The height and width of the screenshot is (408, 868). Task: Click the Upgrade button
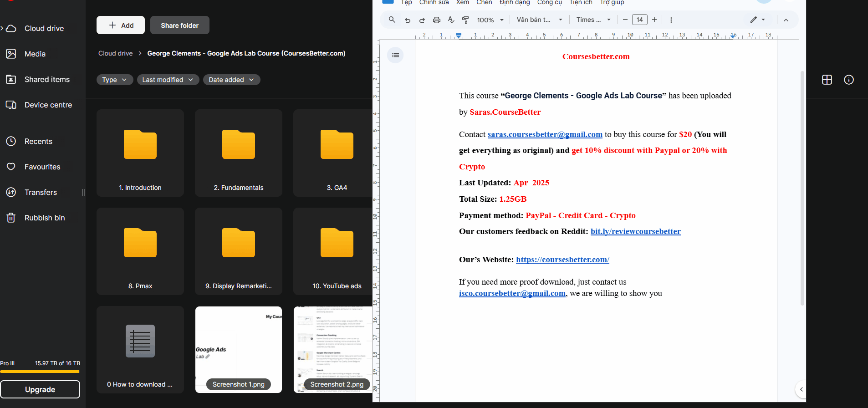click(x=40, y=389)
